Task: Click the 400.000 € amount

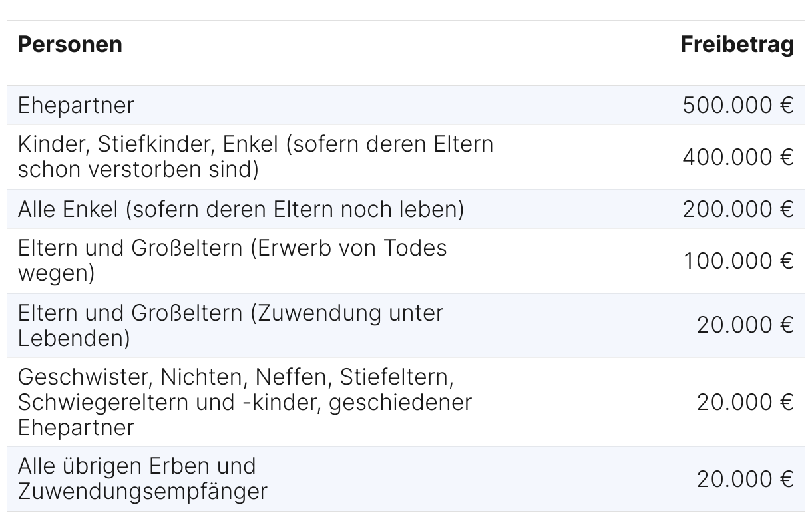Action: click(738, 157)
